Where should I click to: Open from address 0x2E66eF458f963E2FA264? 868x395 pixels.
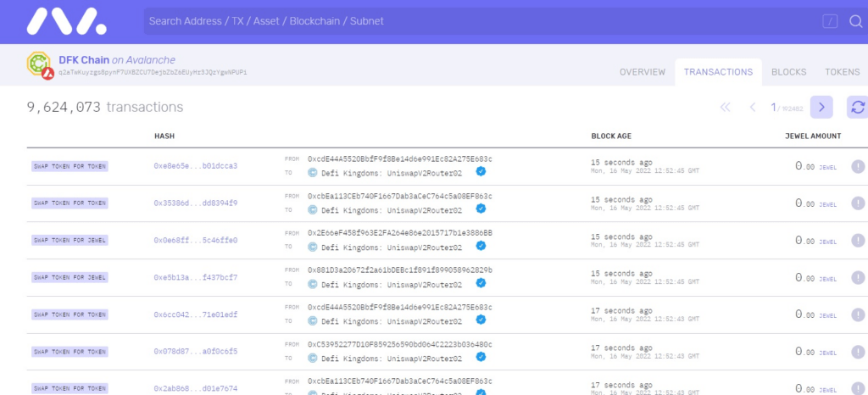pos(400,233)
